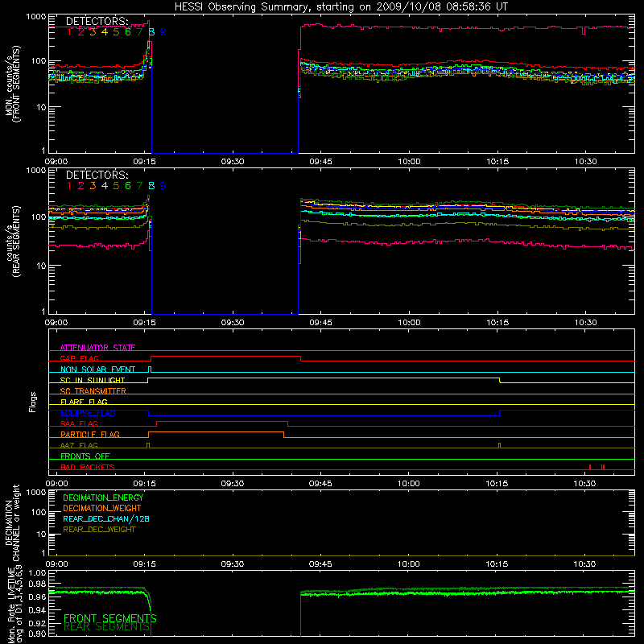Image resolution: width=644 pixels, height=644 pixels.
Task: Select detector 5 in front segments legend
Action: 116,32
